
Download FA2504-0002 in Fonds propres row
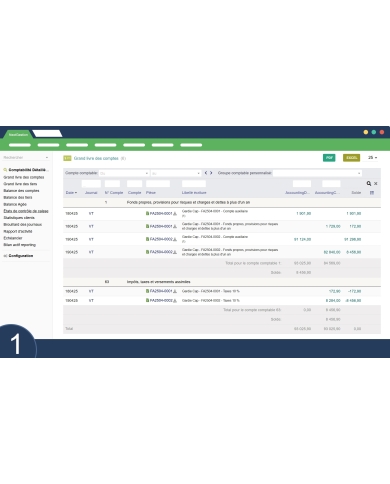coord(175,252)
